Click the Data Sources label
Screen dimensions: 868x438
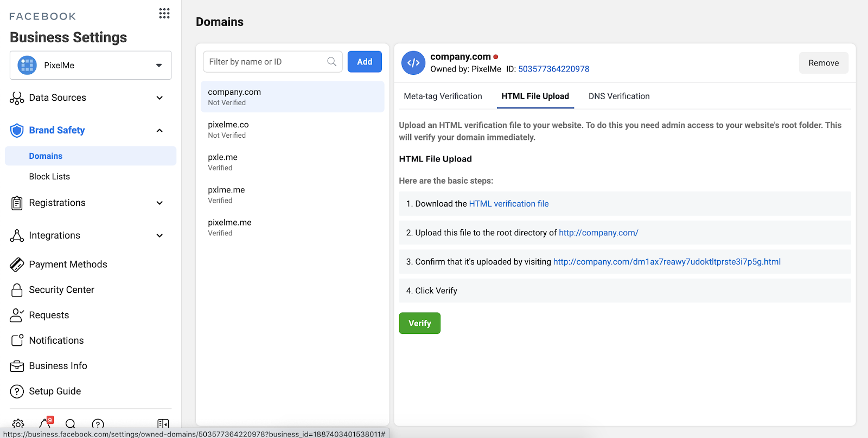[x=58, y=98]
